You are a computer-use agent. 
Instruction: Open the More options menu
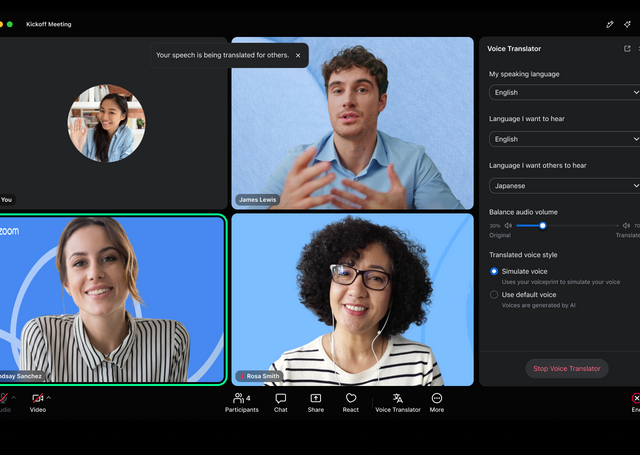436,403
